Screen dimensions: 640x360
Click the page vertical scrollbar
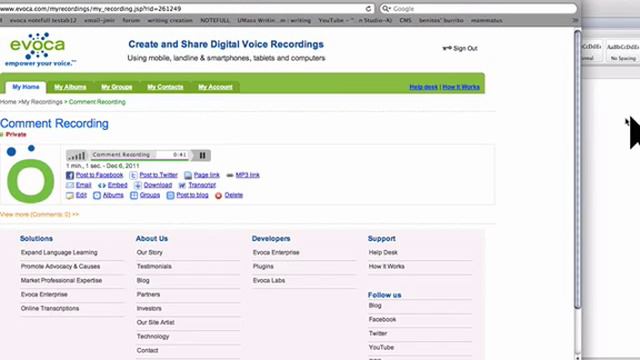(x=577, y=169)
